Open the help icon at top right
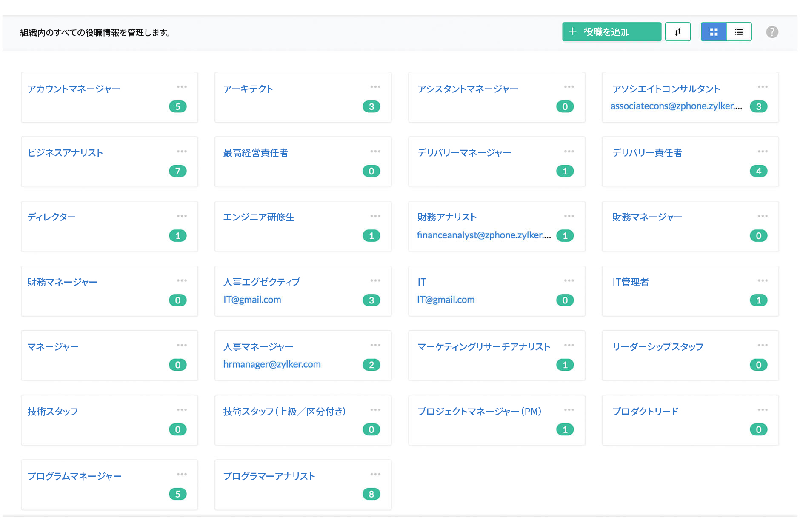This screenshot has height=532, width=800. pos(772,31)
